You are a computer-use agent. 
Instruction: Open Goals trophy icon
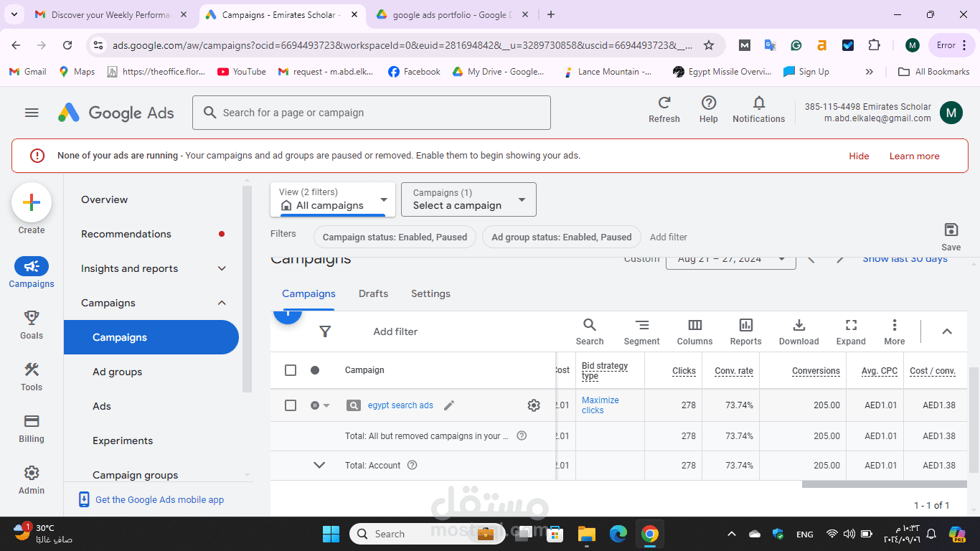32,324
